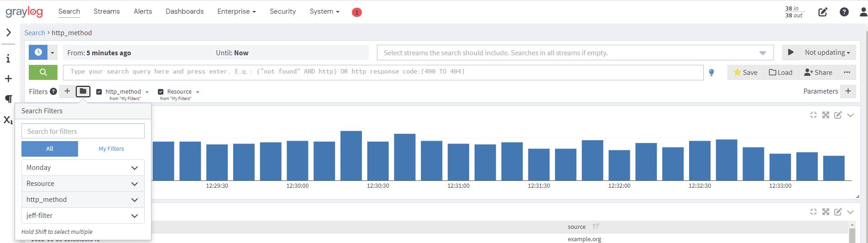The image size is (868, 243).
Task: Click the 5 minutes ago time range
Action: (109, 53)
